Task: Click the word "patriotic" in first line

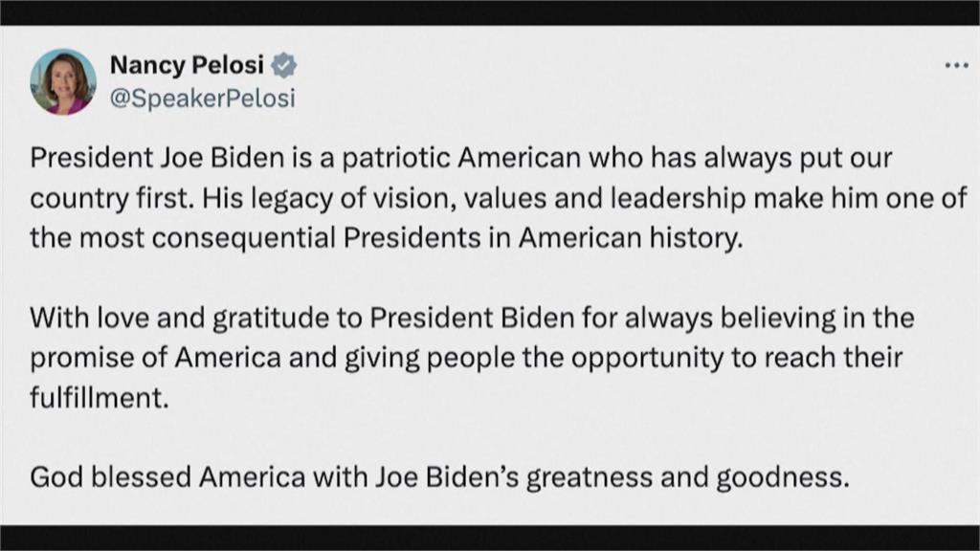Action: click(396, 159)
